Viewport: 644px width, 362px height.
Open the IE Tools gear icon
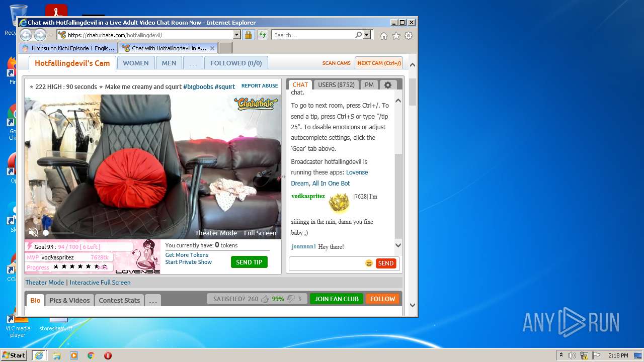(x=409, y=36)
